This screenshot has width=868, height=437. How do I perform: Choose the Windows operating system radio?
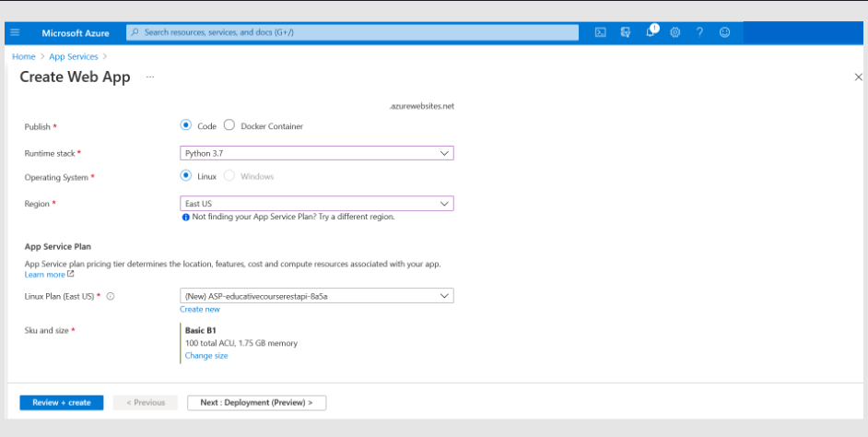pos(229,175)
